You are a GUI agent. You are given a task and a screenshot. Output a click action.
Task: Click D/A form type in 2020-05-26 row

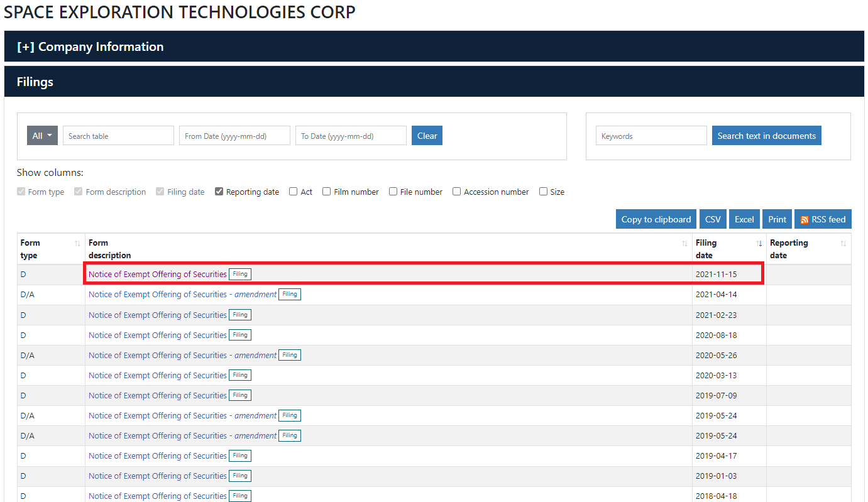click(x=28, y=355)
